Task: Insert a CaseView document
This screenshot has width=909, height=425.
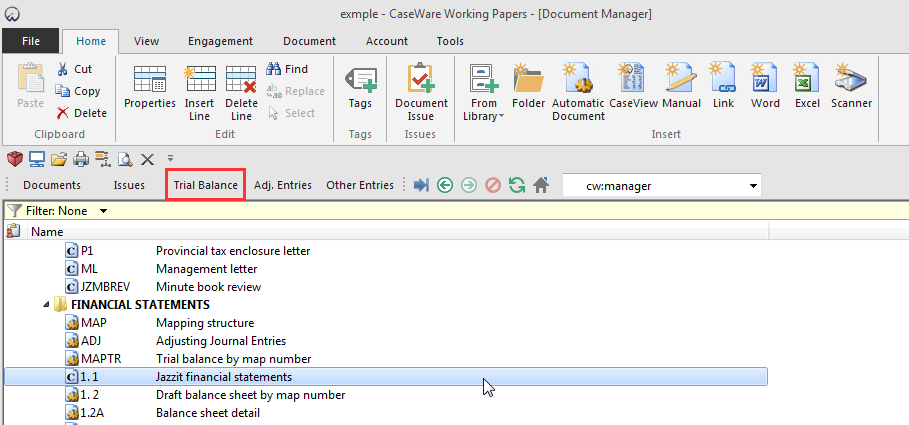Action: (633, 87)
